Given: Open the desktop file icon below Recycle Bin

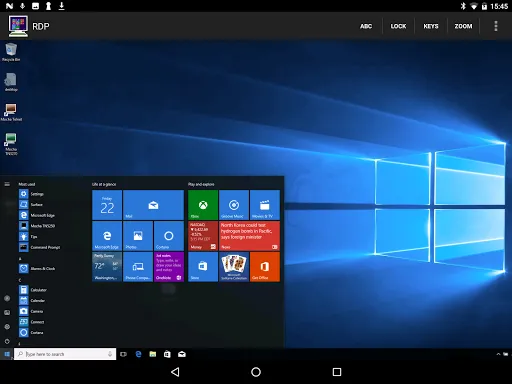Looking at the screenshot, I should 11,82.
